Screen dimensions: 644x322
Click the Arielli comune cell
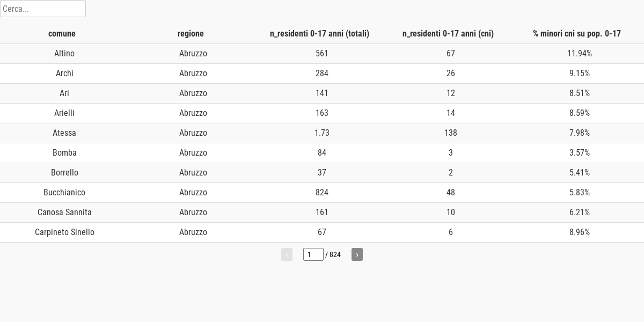tap(64, 113)
